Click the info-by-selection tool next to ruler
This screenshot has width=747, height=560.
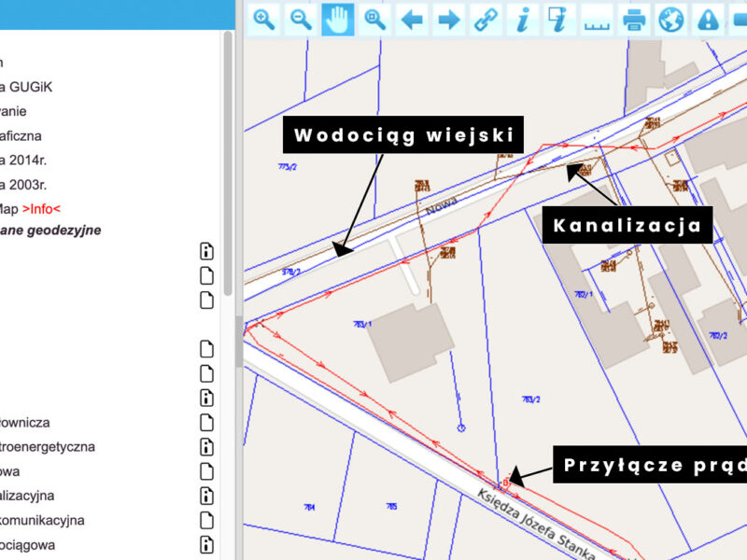click(x=559, y=19)
